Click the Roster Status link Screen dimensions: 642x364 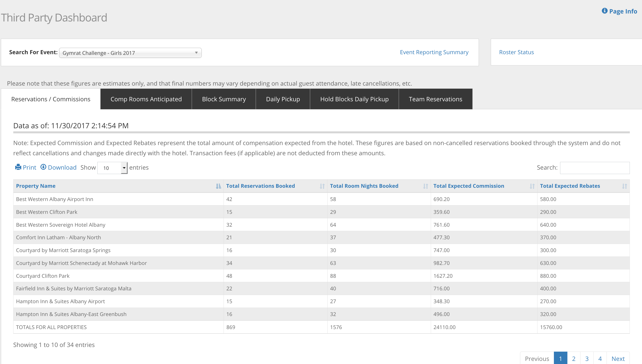(x=516, y=52)
